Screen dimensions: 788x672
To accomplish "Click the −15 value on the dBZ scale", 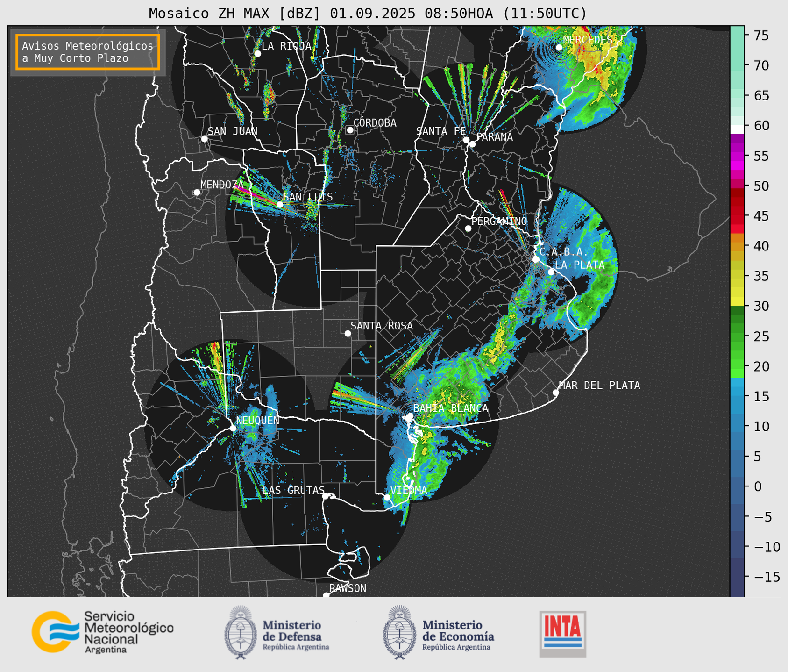I will [767, 577].
